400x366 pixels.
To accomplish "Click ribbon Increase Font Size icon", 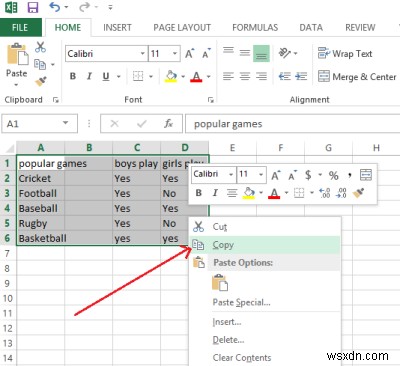I will (x=189, y=54).
